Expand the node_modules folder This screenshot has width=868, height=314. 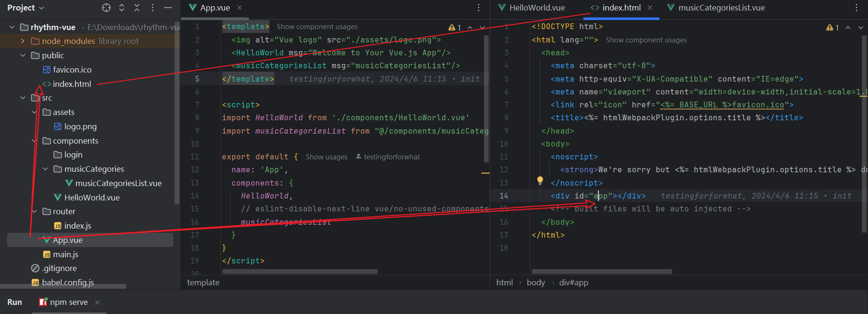pos(22,41)
